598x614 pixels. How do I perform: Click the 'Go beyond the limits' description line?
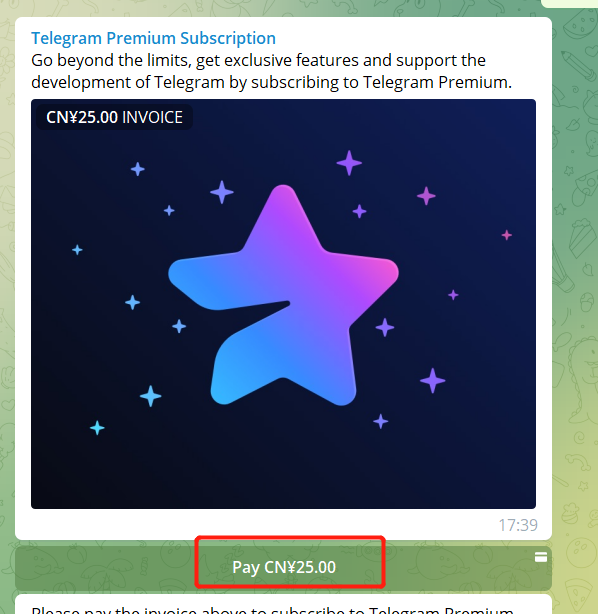click(258, 60)
